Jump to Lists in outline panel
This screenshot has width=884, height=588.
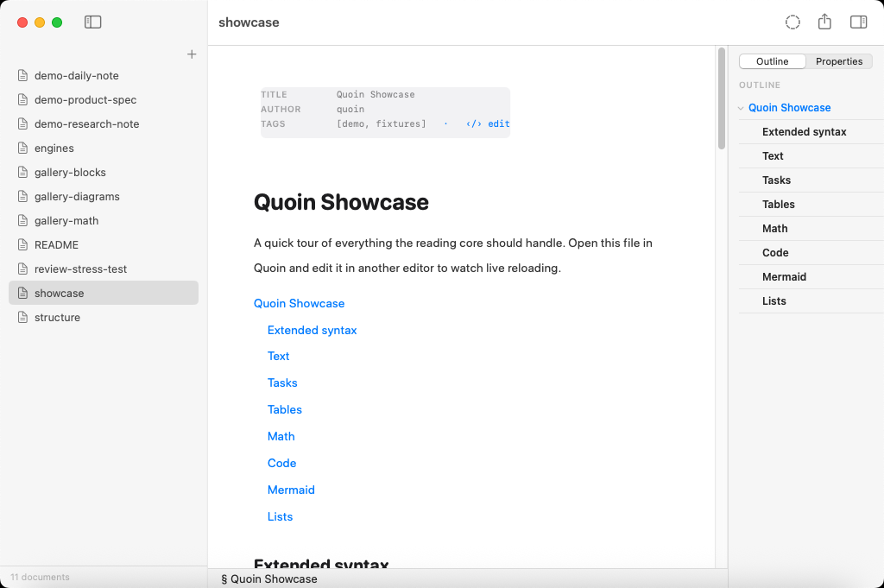click(x=773, y=301)
